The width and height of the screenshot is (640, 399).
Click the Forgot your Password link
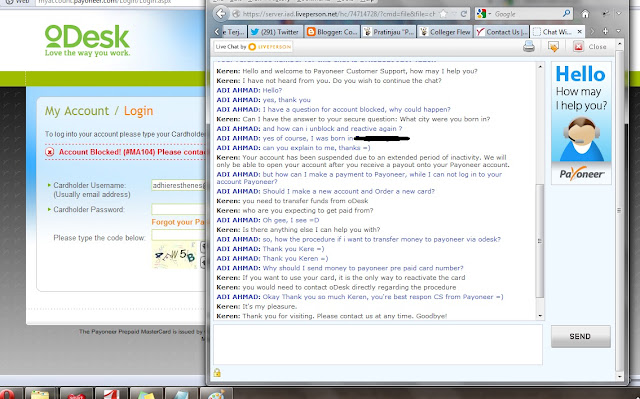(x=178, y=222)
